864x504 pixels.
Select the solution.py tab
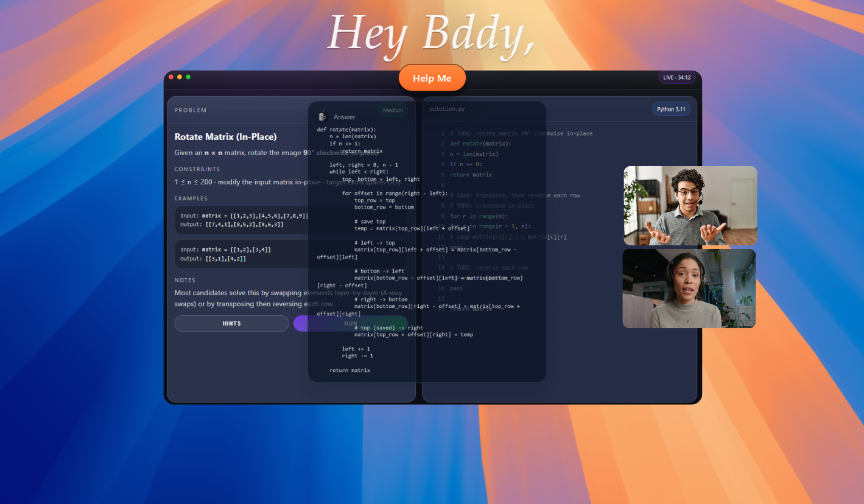click(x=447, y=108)
